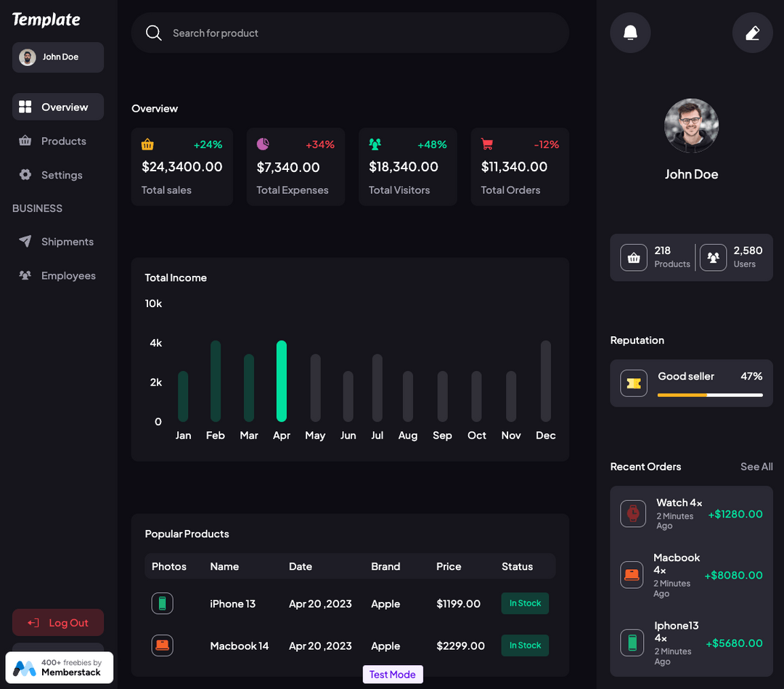Image resolution: width=784 pixels, height=689 pixels.
Task: Click the Good seller progress bar
Action: [x=710, y=395]
